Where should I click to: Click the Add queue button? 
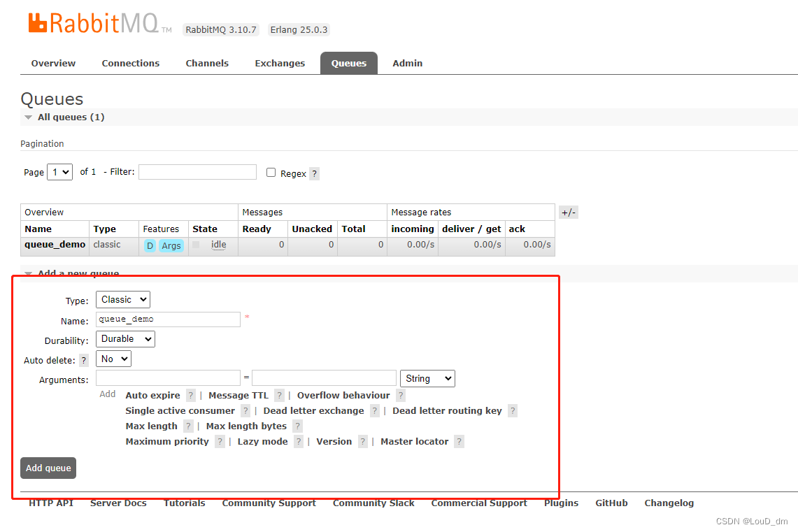click(x=48, y=468)
